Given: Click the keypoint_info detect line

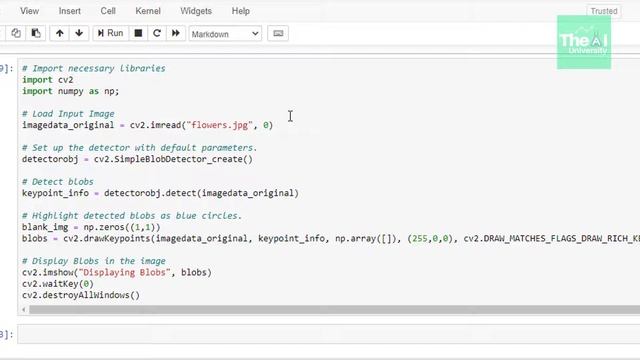Looking at the screenshot, I should point(160,193).
